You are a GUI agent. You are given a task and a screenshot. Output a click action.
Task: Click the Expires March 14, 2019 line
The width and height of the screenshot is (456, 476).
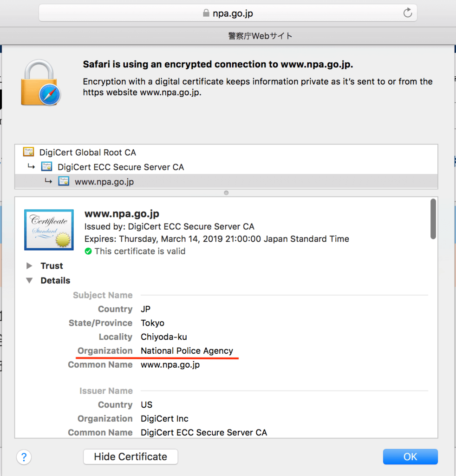tap(217, 239)
